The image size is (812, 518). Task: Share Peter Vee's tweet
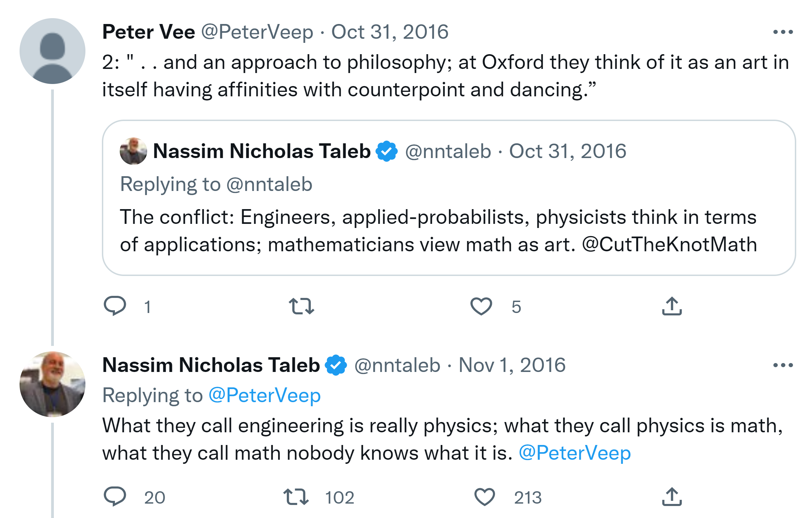coord(672,306)
